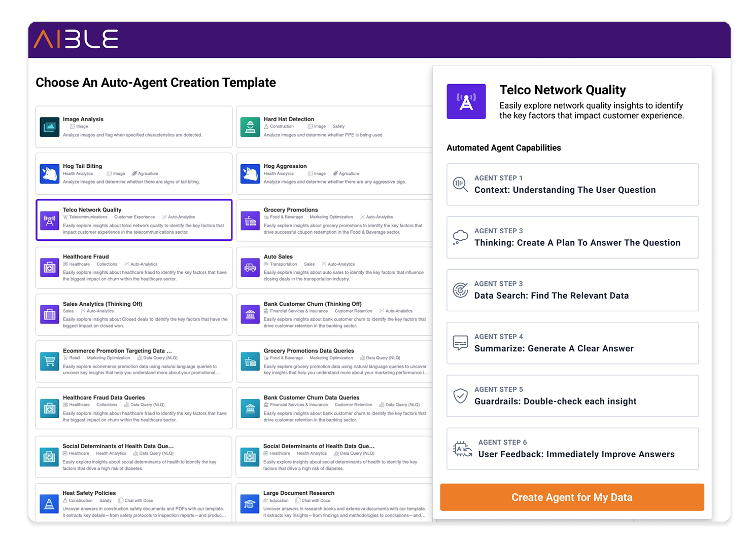Select the Hog Tail Biting title
756x546 pixels.
coord(82,166)
